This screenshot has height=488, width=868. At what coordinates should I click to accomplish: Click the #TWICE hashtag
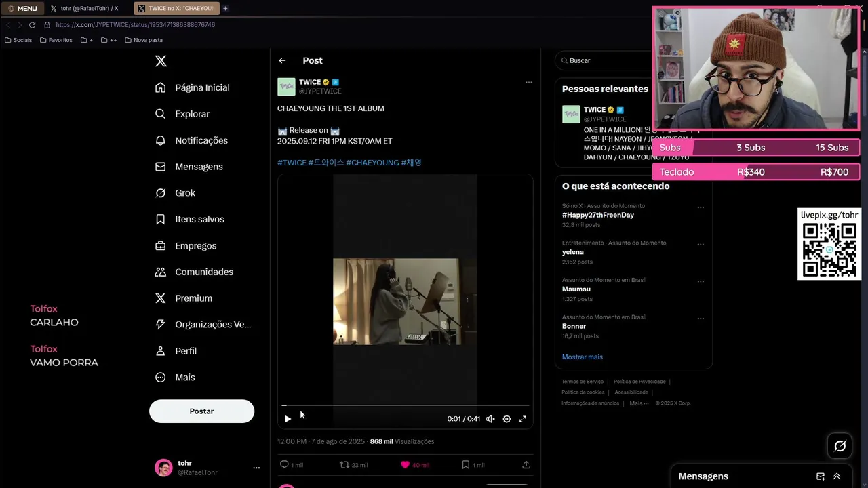click(x=292, y=163)
